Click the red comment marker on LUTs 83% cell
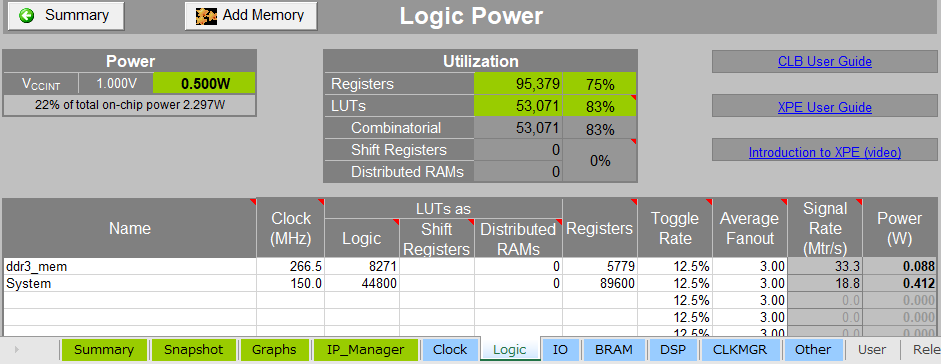The image size is (941, 364). point(633,98)
